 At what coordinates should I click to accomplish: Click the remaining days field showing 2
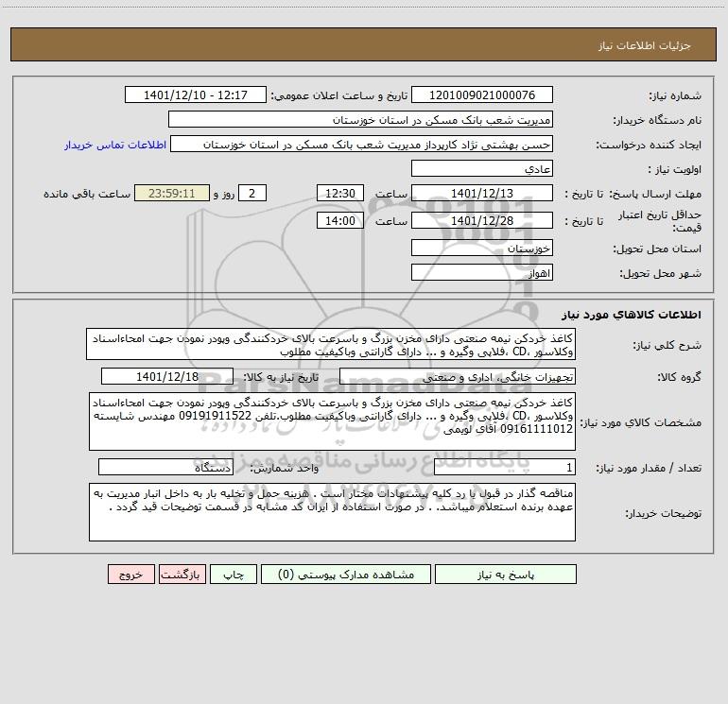(x=252, y=193)
